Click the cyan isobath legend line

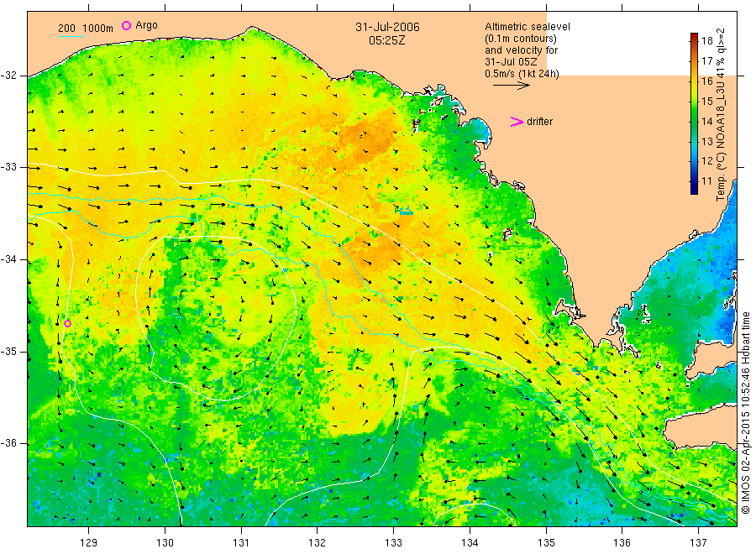71,36
